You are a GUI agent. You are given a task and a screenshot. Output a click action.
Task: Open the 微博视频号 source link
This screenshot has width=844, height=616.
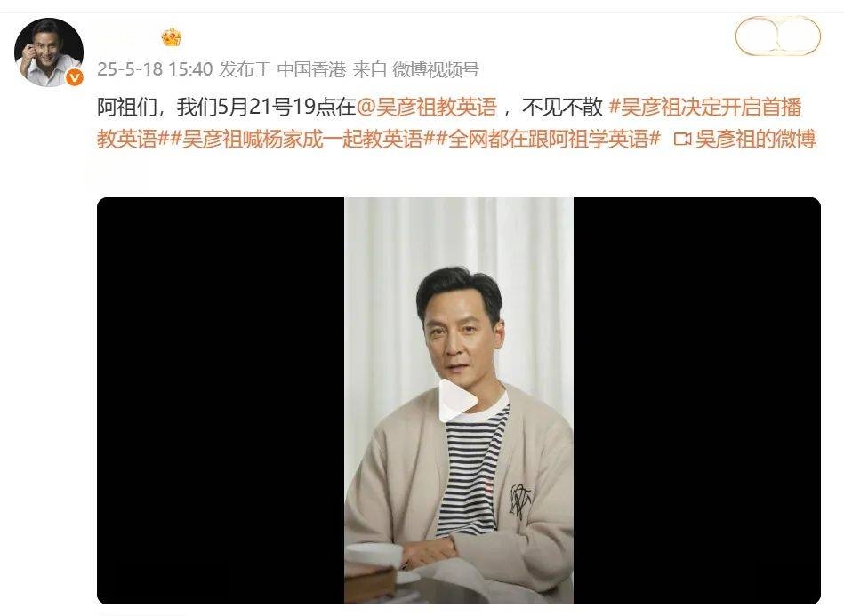click(436, 69)
